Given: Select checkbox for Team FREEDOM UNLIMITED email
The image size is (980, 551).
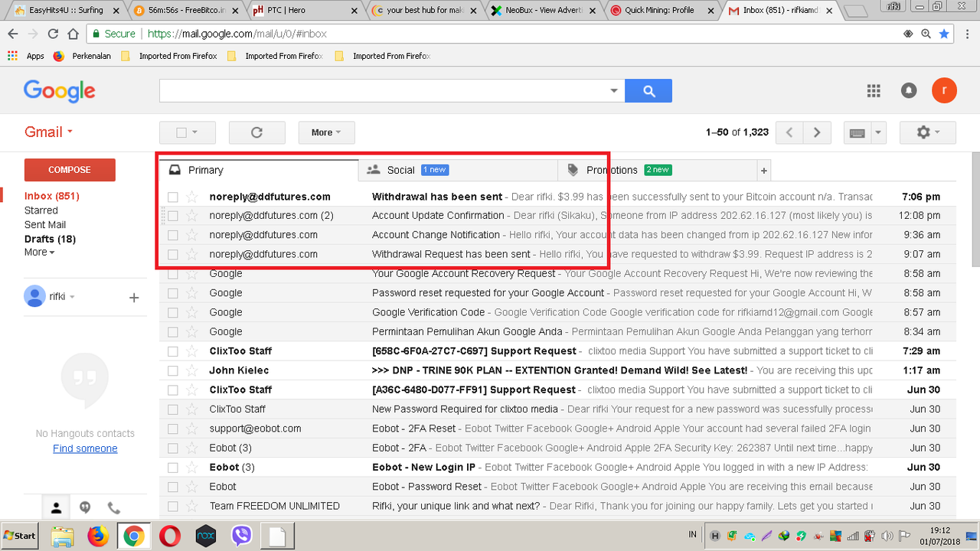Looking at the screenshot, I should 173,506.
